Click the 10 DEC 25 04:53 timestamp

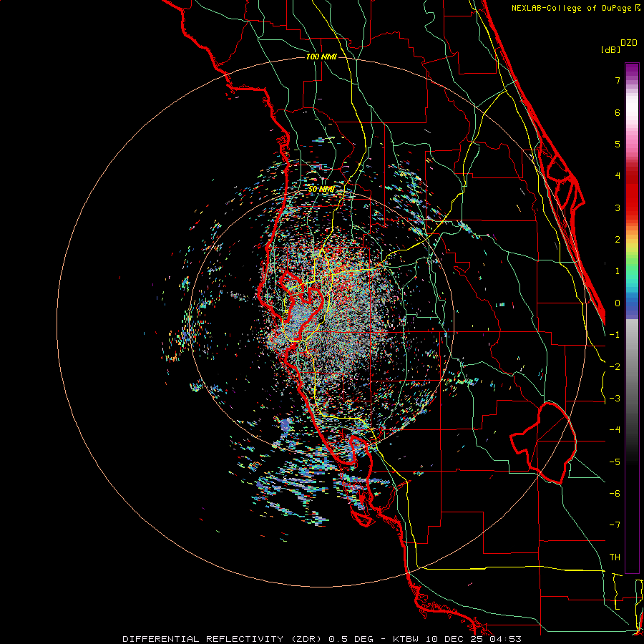pos(474,639)
